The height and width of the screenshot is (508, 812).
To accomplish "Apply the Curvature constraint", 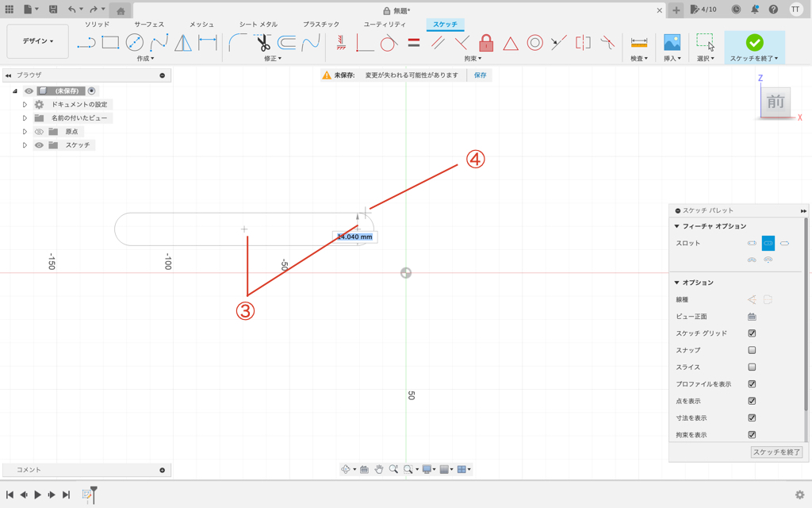I will point(607,43).
